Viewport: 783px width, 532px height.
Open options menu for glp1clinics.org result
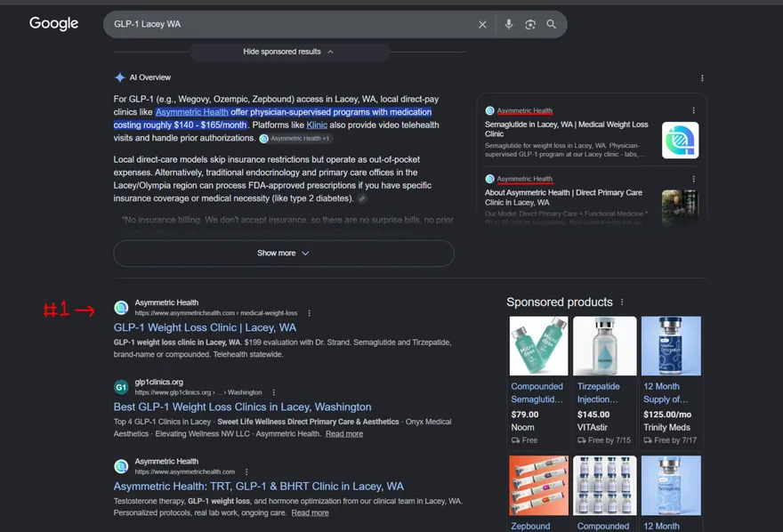pyautogui.click(x=274, y=392)
